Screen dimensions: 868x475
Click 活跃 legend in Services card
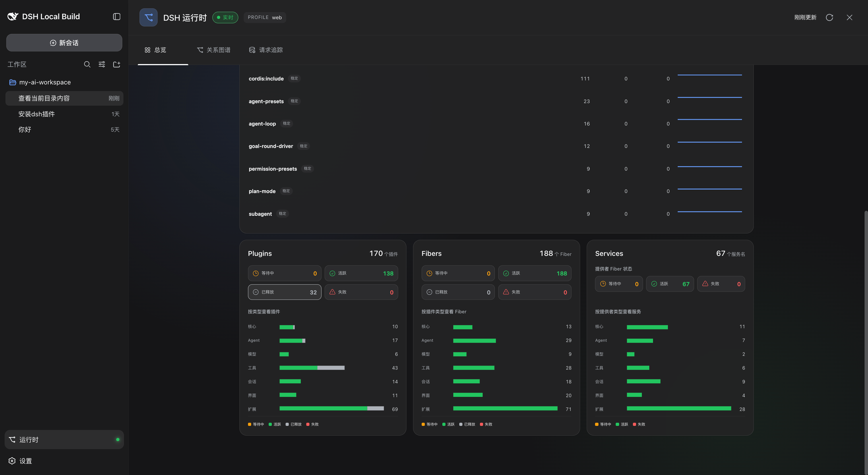tap(622, 424)
